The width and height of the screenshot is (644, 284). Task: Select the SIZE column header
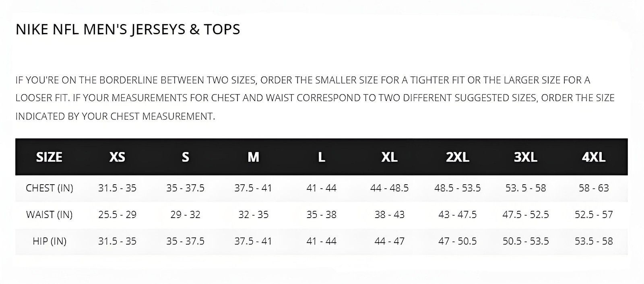(x=49, y=157)
